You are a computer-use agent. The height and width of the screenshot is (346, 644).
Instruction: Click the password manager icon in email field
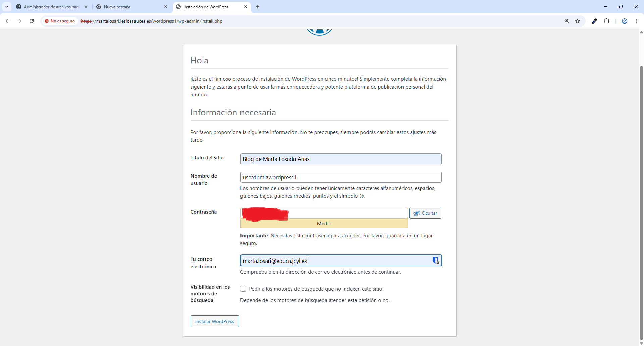coord(435,261)
